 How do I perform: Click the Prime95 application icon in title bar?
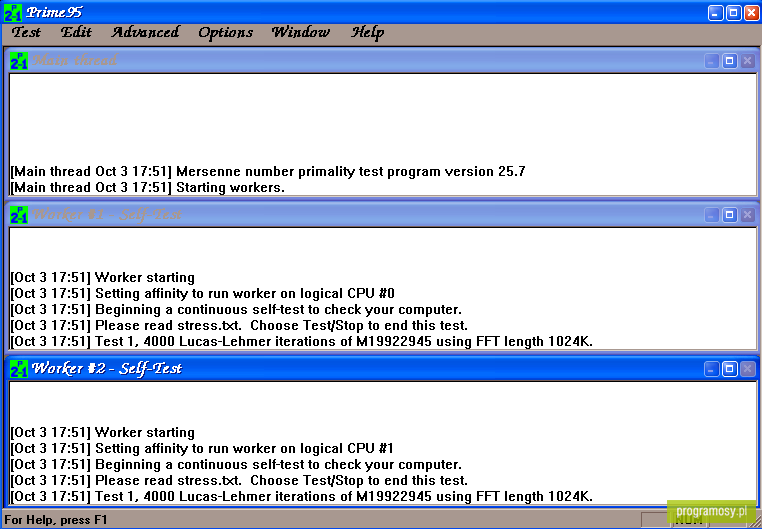[13, 13]
